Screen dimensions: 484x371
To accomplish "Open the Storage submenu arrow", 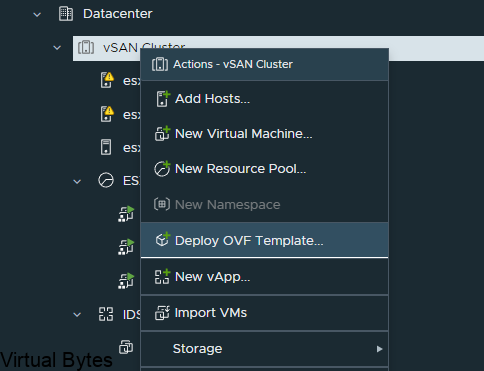I will point(379,349).
